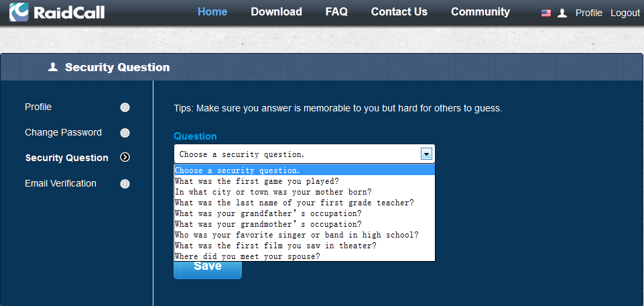Select "What was the first game you played?"
Viewport: 644px width, 306px height.
(257, 181)
